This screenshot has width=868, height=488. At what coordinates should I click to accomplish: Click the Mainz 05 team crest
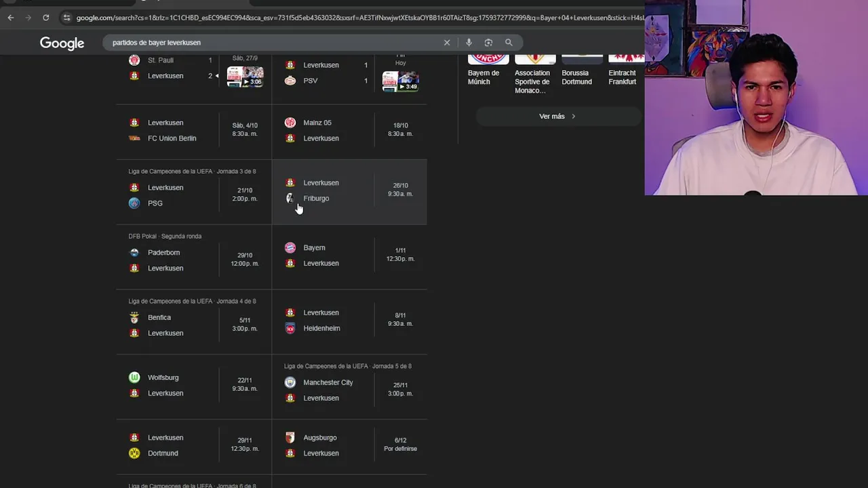(290, 123)
